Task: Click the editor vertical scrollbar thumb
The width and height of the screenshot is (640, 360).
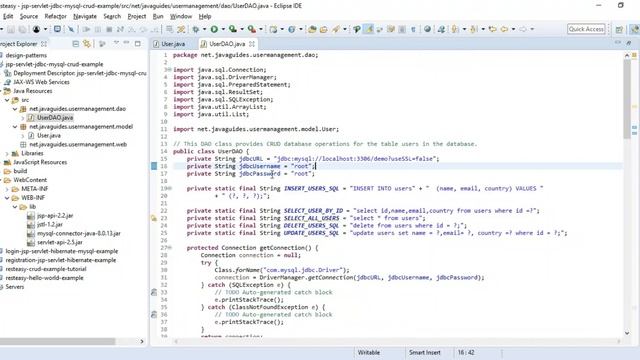Action: click(x=627, y=98)
